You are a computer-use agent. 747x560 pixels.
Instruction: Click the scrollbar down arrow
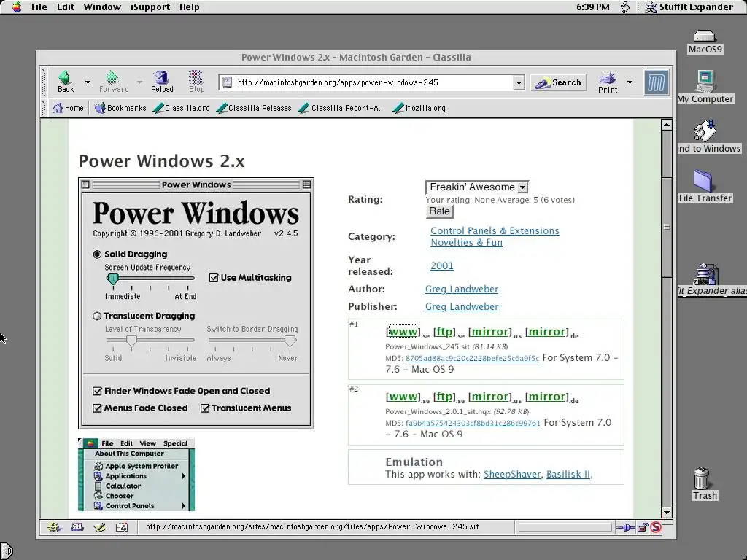coord(667,513)
